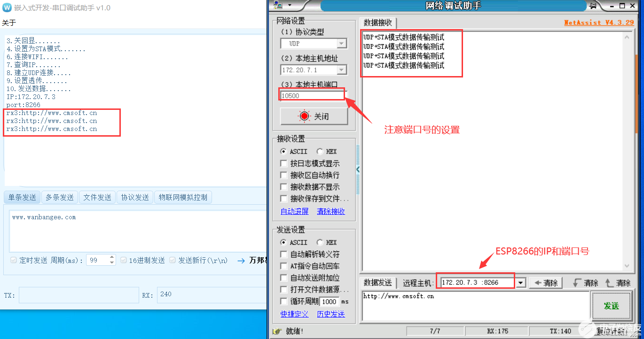The image size is (644, 339).
Task: Click the 就绪 status icon in NetAssist
Action: [277, 331]
